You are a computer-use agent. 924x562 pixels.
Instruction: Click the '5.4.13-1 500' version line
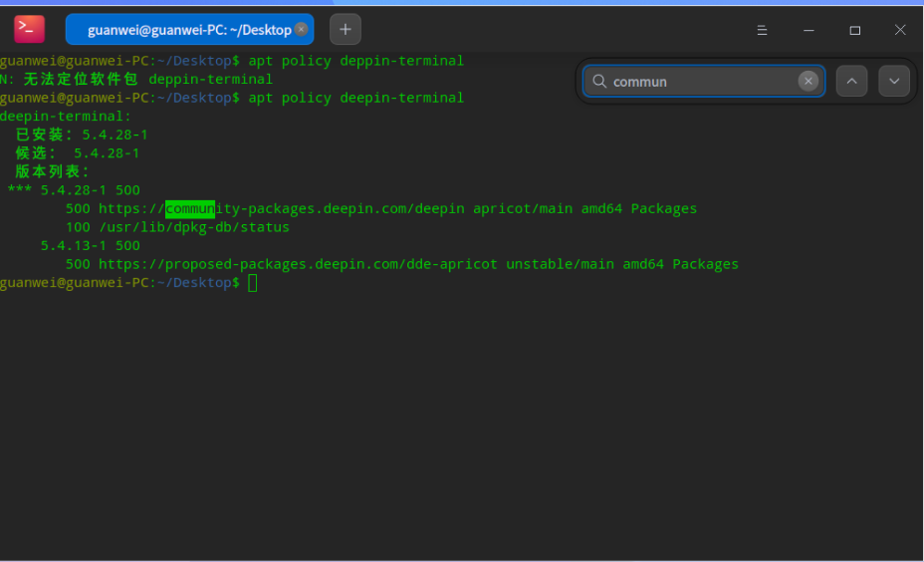point(91,246)
